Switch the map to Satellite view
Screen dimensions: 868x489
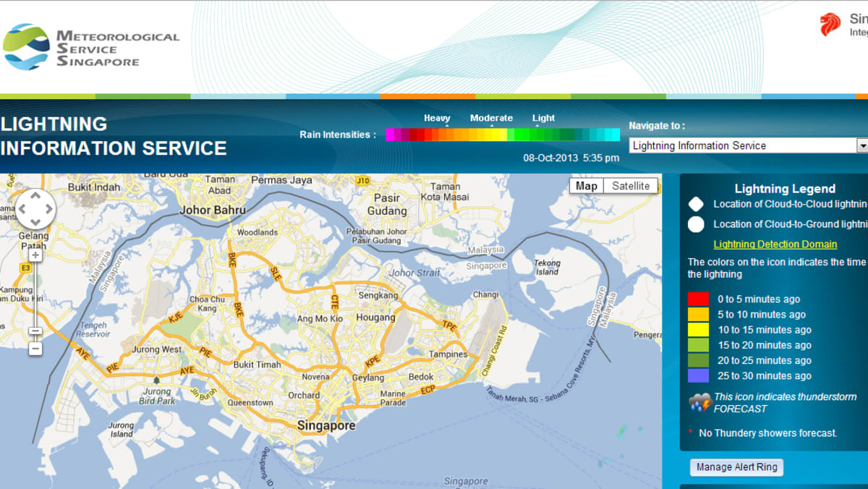(x=631, y=185)
